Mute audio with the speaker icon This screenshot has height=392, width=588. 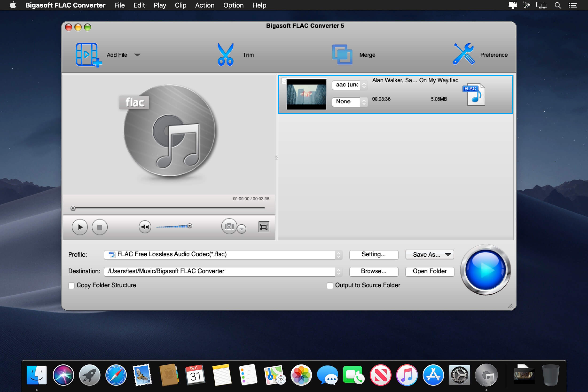[145, 227]
